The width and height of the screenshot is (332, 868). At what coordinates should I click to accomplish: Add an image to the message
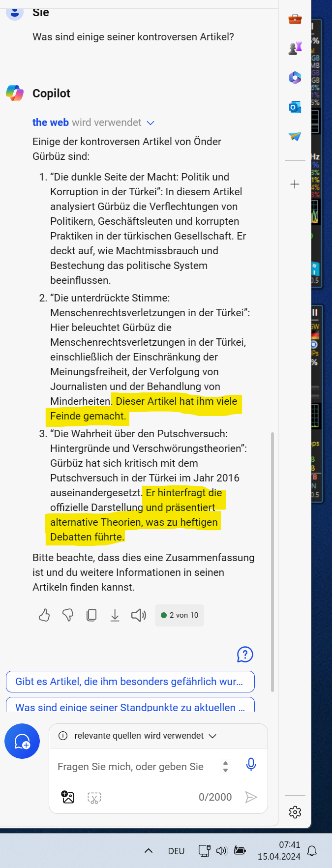68,797
